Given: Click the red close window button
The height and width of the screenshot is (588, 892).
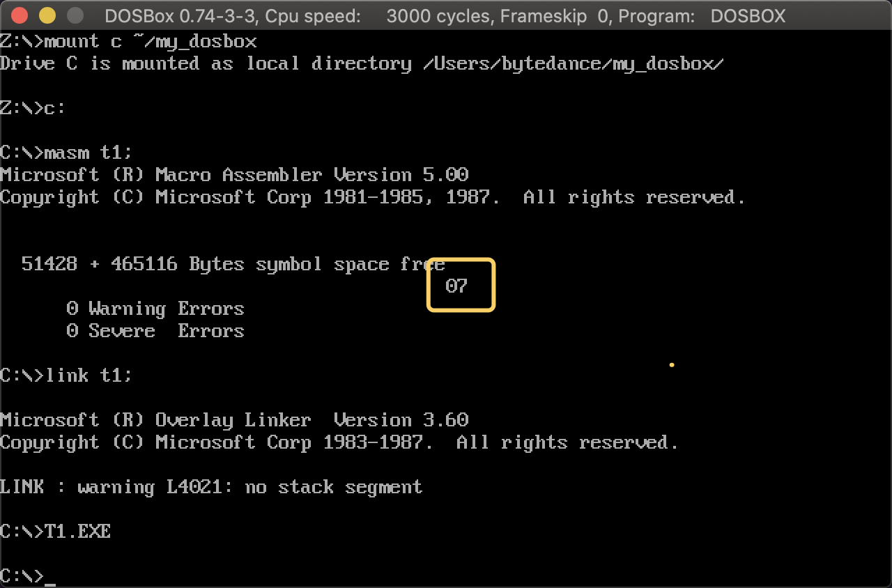Looking at the screenshot, I should (x=20, y=15).
